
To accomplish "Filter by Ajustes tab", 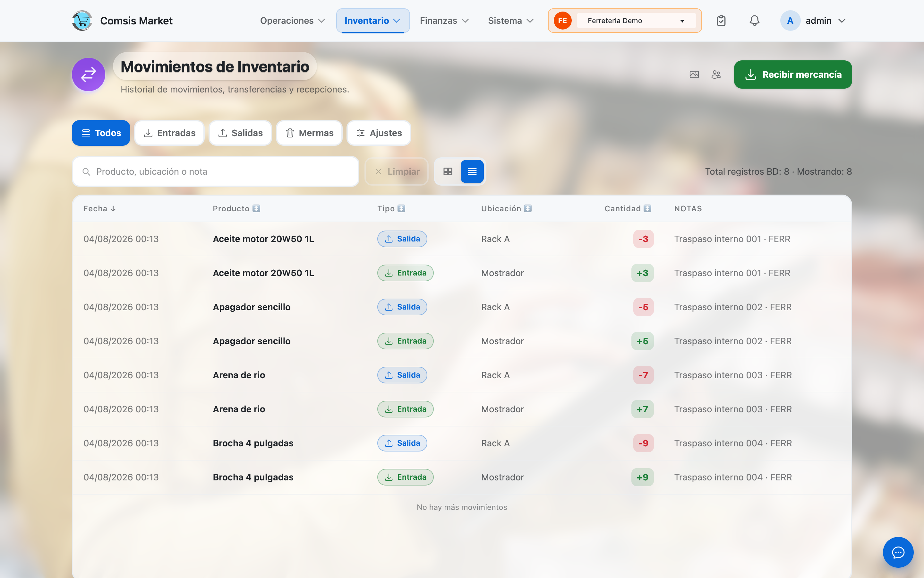I will (x=379, y=133).
